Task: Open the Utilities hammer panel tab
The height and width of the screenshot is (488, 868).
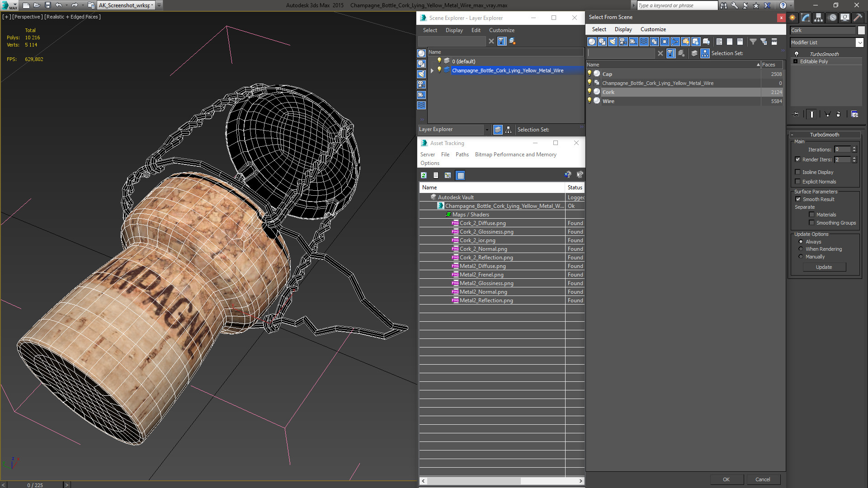Action: 858,18
